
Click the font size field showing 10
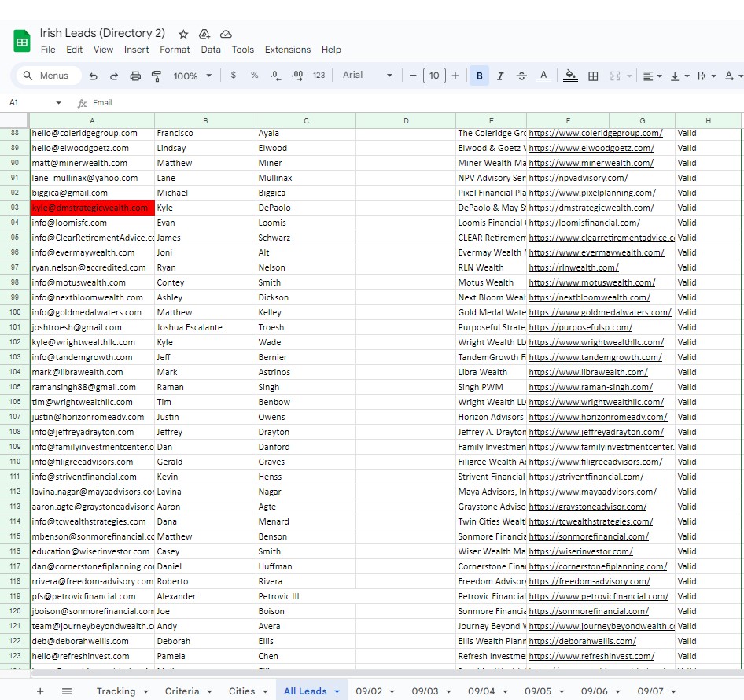[x=434, y=76]
